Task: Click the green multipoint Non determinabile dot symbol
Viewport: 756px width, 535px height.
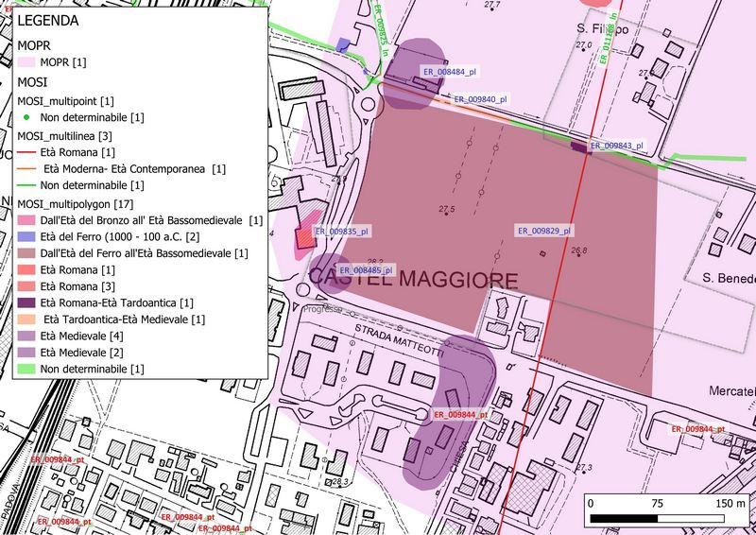Action: pyautogui.click(x=28, y=117)
